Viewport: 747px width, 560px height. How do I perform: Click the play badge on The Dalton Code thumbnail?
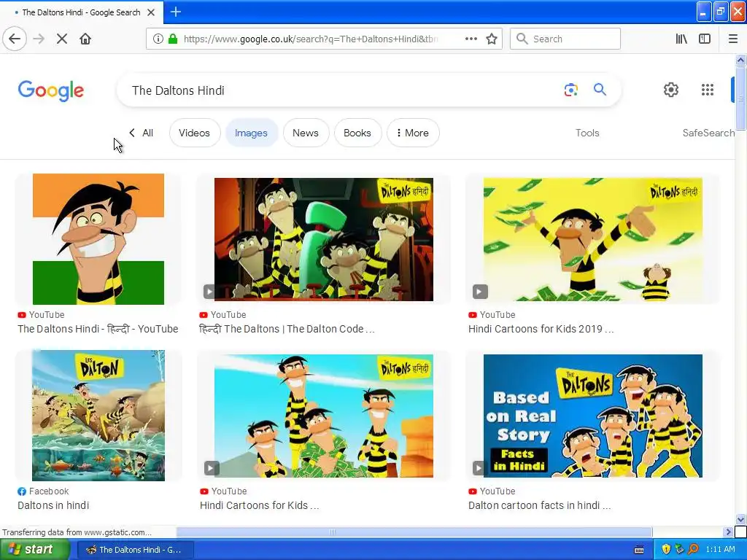pyautogui.click(x=209, y=292)
